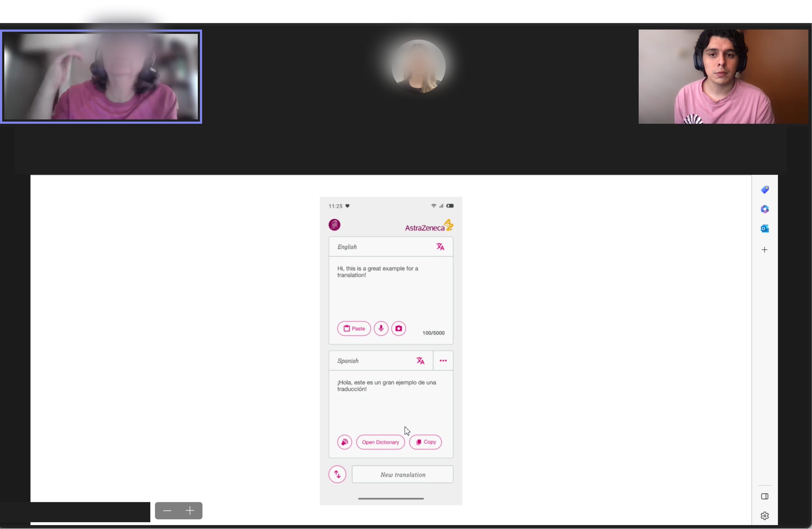Open the Microsoft 365 Copilot sidebar icon
Image resolution: width=812 pixels, height=529 pixels.
[x=765, y=209]
